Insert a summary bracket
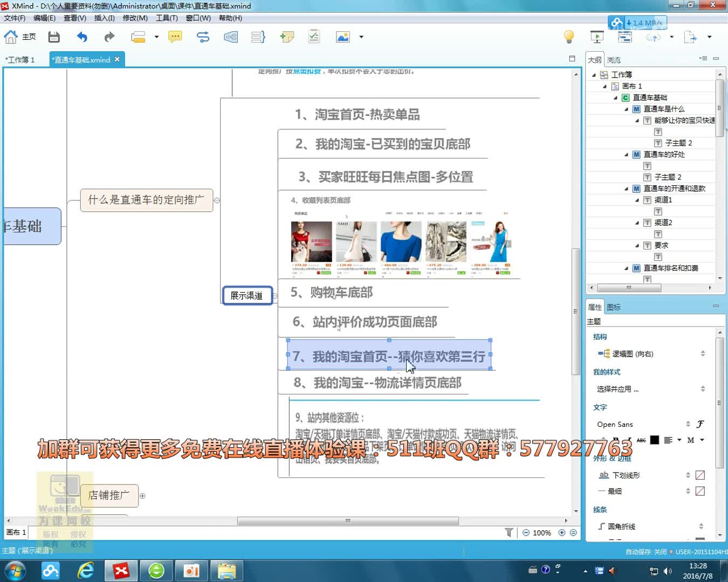 258,37
